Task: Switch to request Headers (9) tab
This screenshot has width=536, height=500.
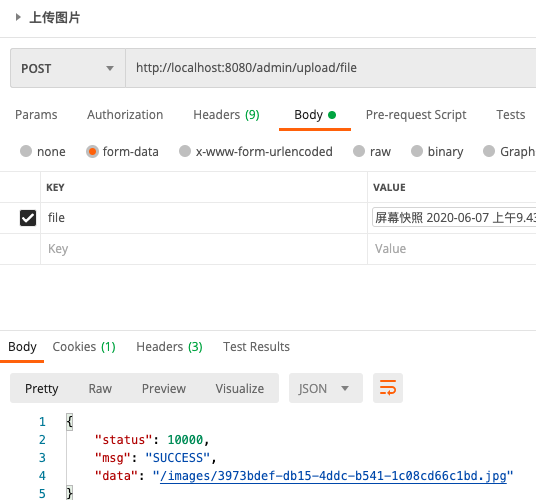Action: 226,115
